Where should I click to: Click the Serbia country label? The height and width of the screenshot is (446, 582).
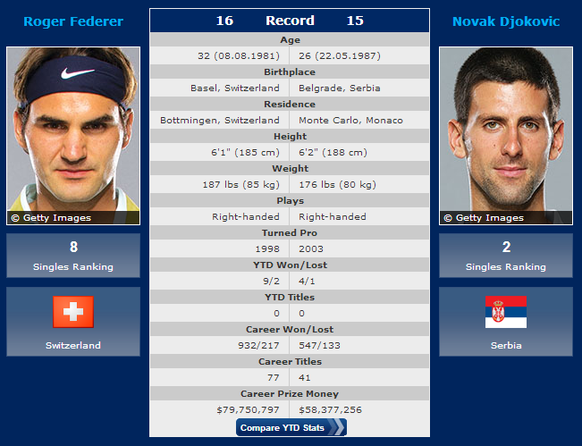[506, 345]
